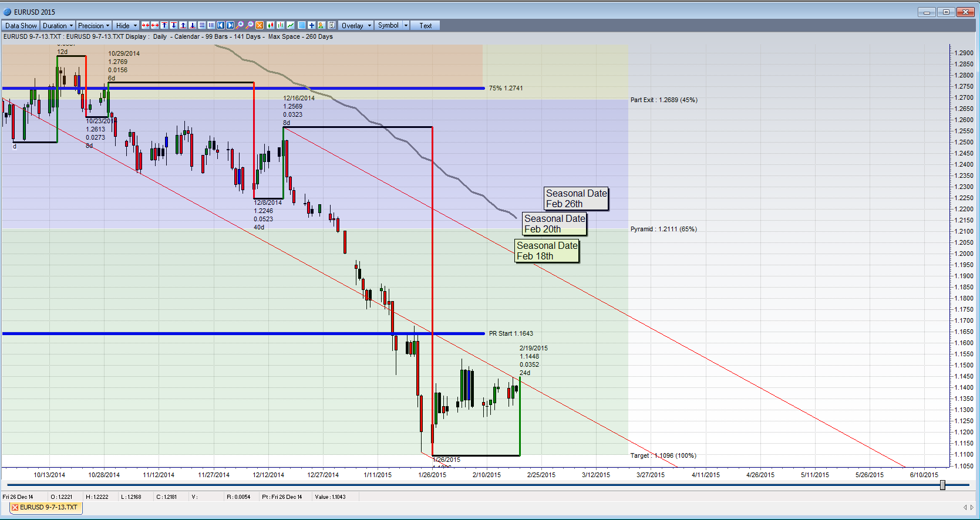Open the Precision dropdown
Viewport: 980px width, 520px height.
(93, 25)
